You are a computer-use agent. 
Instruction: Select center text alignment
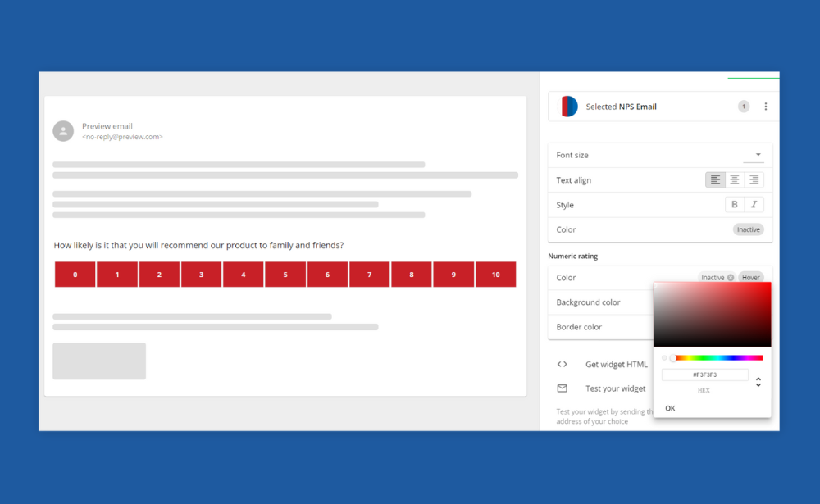click(x=736, y=179)
